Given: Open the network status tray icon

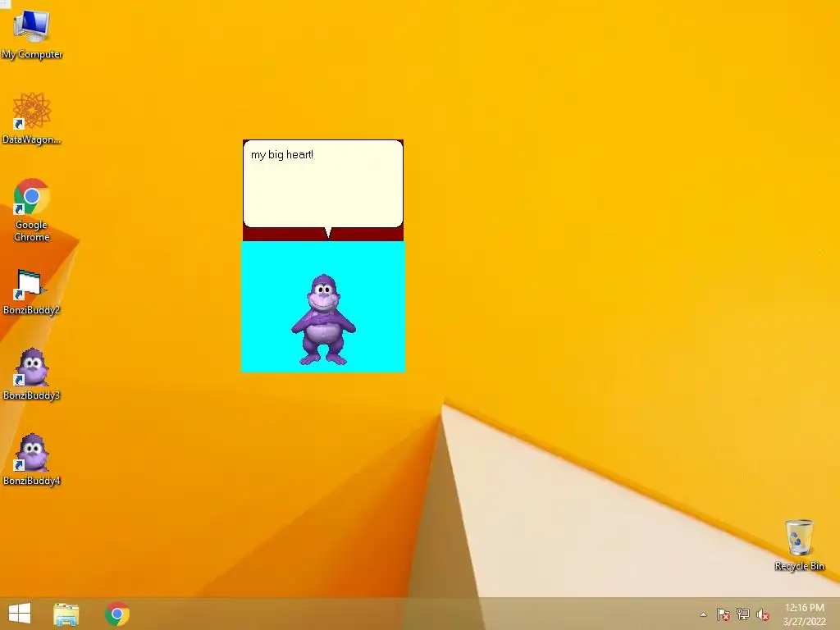Looking at the screenshot, I should point(743,614).
